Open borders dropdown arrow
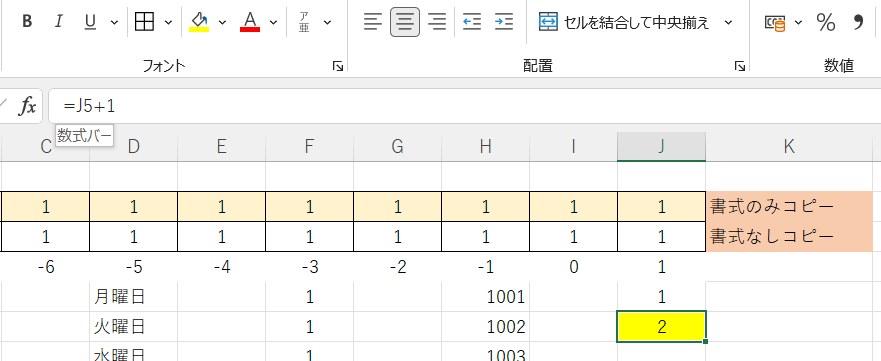 click(x=168, y=23)
